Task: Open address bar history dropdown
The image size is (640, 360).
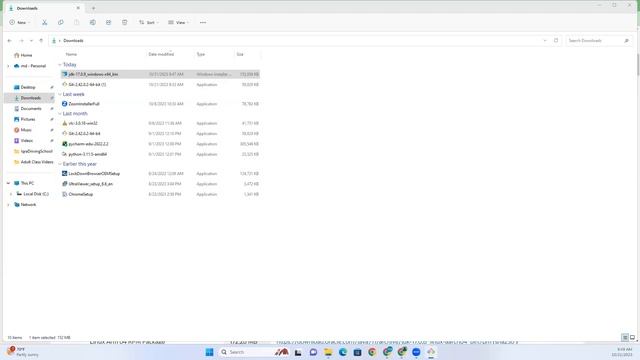Action: point(544,40)
